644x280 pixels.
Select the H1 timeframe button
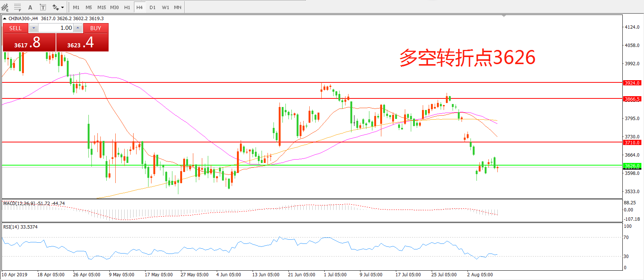click(x=127, y=7)
